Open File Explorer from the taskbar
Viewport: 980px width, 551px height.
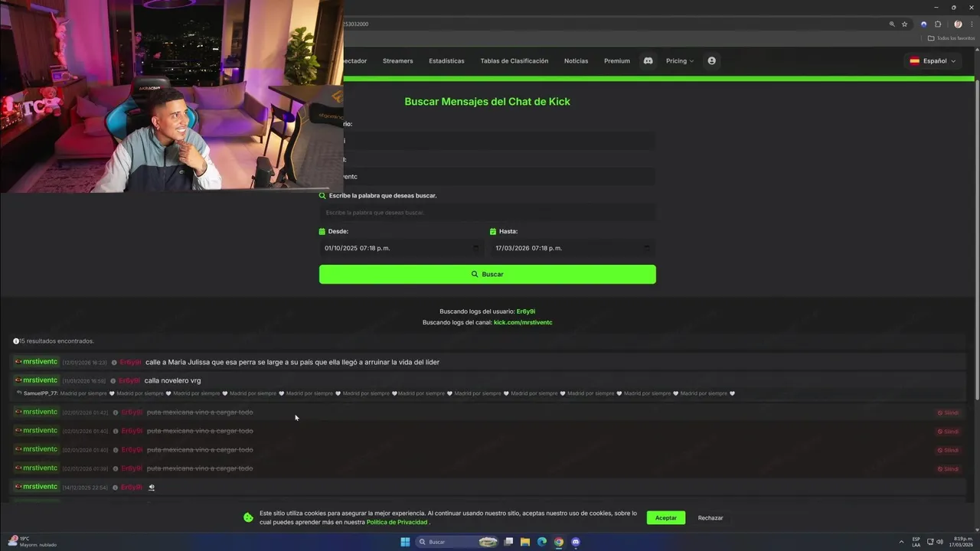point(525,542)
